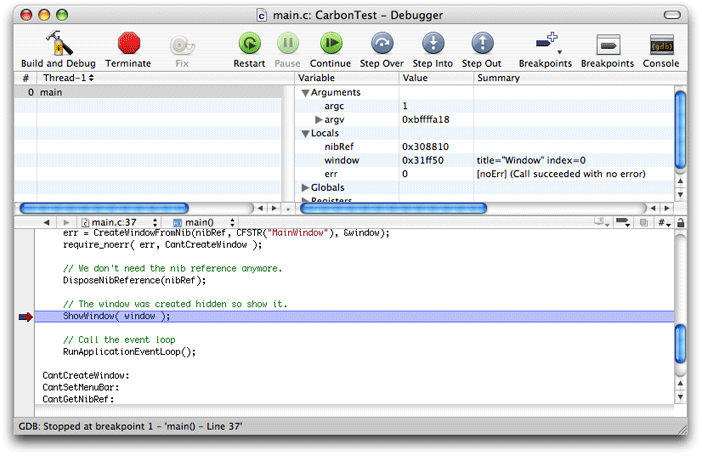The height and width of the screenshot is (458, 702).
Task: Click the Step Into icon
Action: coord(432,43)
